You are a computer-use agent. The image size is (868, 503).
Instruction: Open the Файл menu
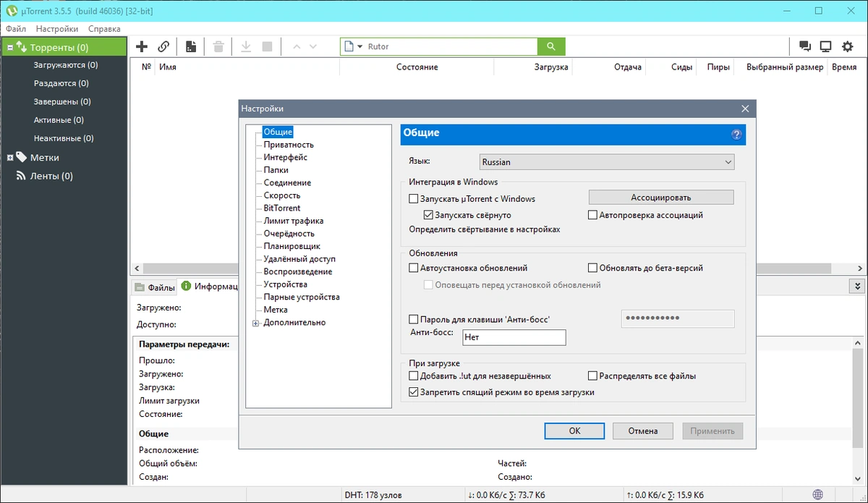click(x=16, y=29)
